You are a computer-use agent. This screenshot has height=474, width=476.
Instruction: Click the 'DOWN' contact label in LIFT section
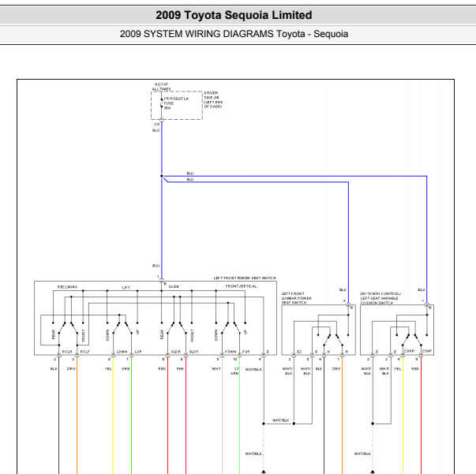tap(107, 335)
